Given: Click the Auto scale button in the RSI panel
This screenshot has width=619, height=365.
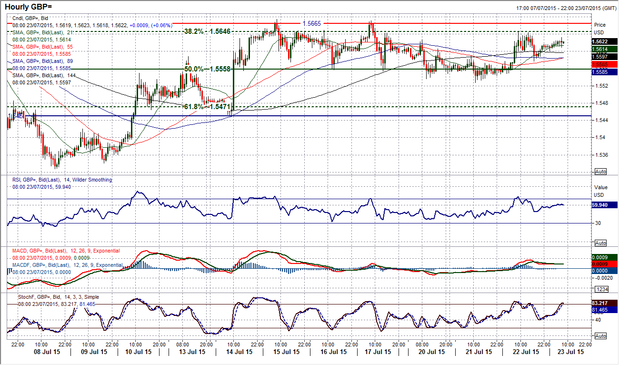Looking at the screenshot, I should click(600, 243).
